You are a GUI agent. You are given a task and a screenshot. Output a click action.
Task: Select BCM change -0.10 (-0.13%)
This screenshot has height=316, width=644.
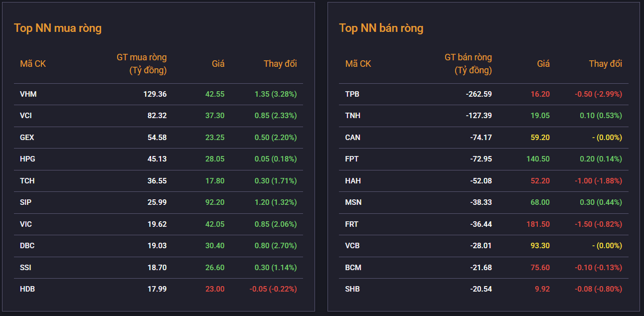(x=598, y=268)
